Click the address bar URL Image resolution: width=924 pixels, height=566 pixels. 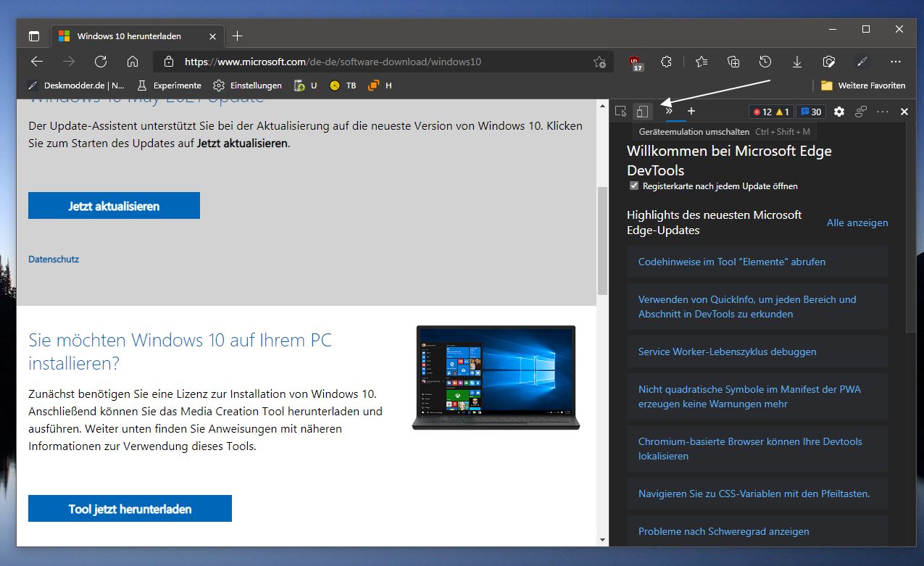click(333, 62)
